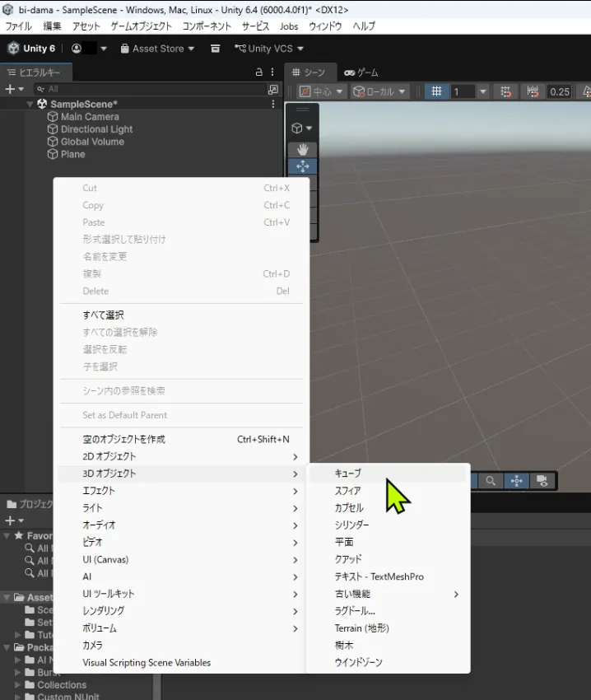Click the Hierarchy create plus button
The image size is (591, 700).
coord(14,89)
